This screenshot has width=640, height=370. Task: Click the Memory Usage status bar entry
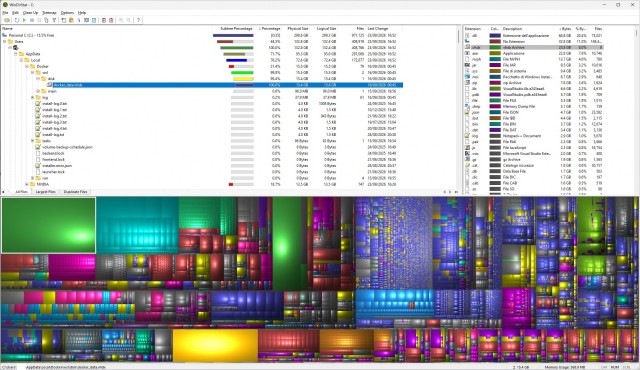coord(565,367)
